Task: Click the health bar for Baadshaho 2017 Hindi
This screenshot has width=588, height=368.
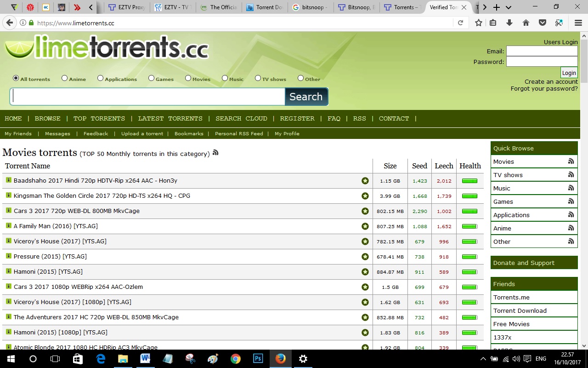Action: [469, 181]
